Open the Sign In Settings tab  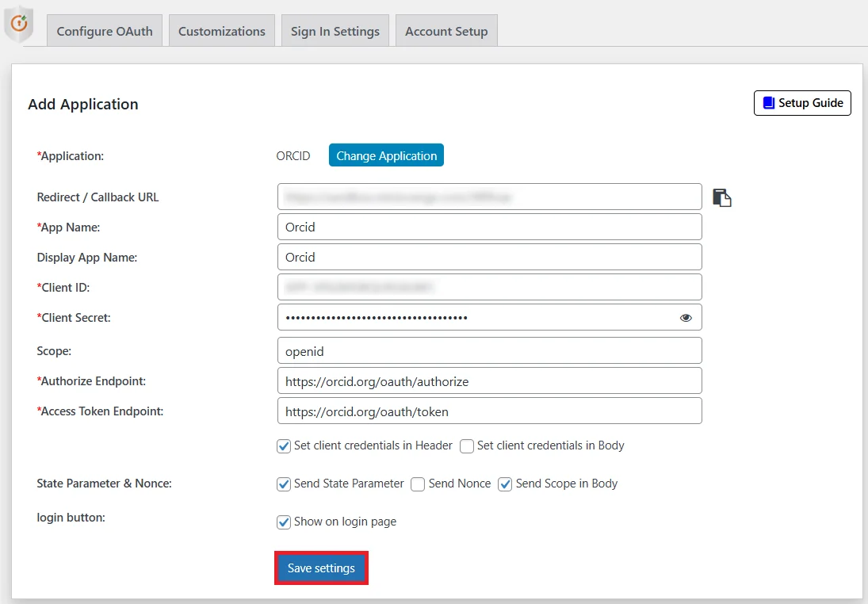pyautogui.click(x=335, y=30)
